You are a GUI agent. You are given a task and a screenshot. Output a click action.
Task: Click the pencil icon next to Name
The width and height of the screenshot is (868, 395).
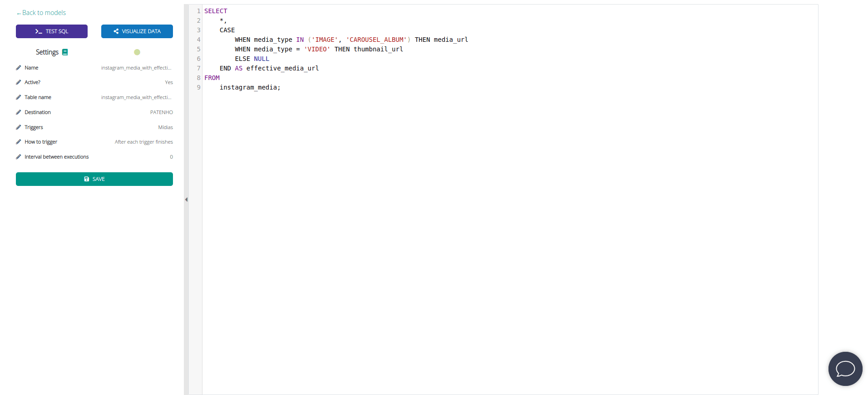[19, 68]
